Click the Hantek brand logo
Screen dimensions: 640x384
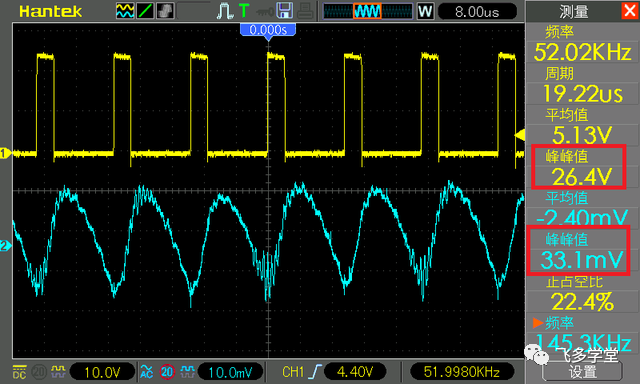tap(51, 11)
